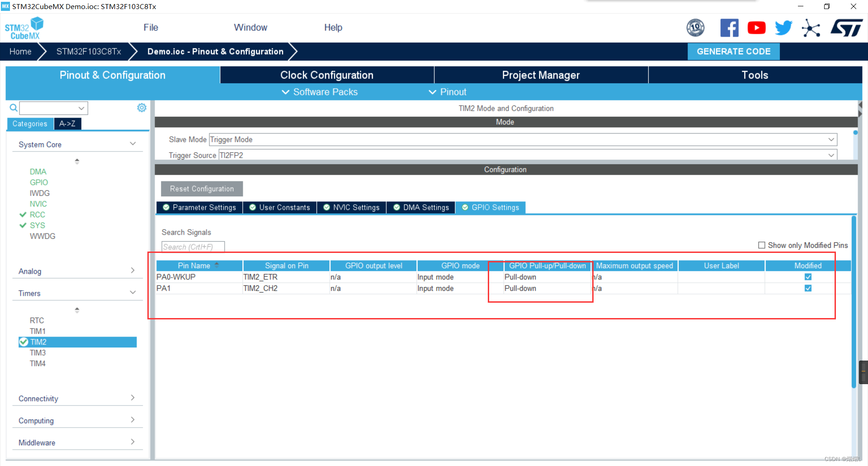Select the PA1 pin name cell

[x=199, y=288]
